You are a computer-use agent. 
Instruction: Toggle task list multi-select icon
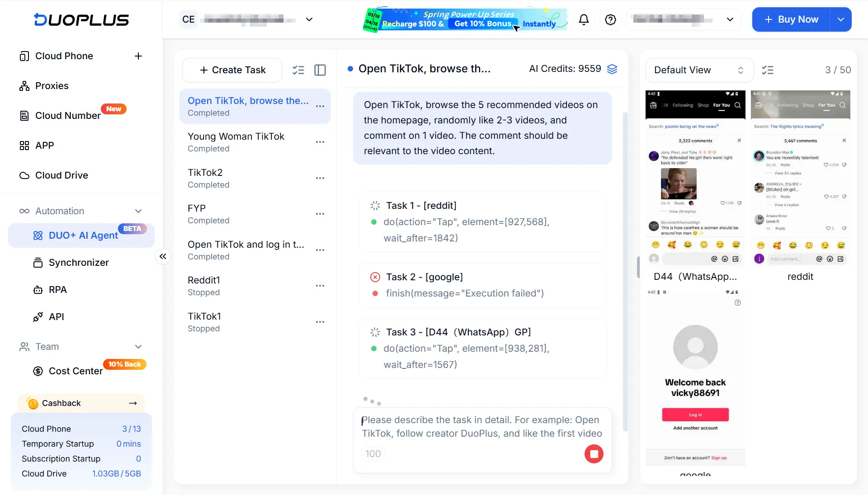(298, 70)
